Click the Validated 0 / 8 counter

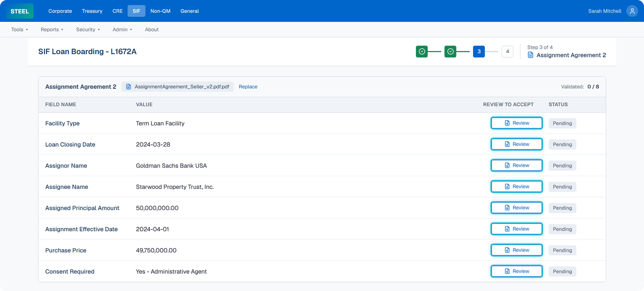click(580, 87)
